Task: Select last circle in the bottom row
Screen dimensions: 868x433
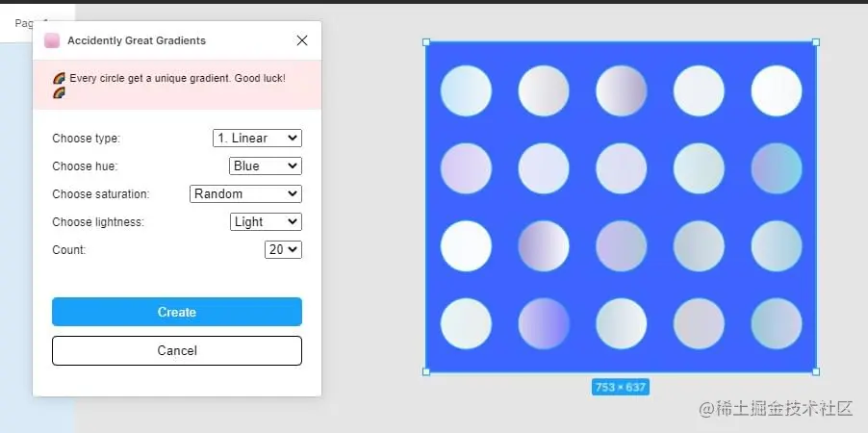Action: (777, 323)
